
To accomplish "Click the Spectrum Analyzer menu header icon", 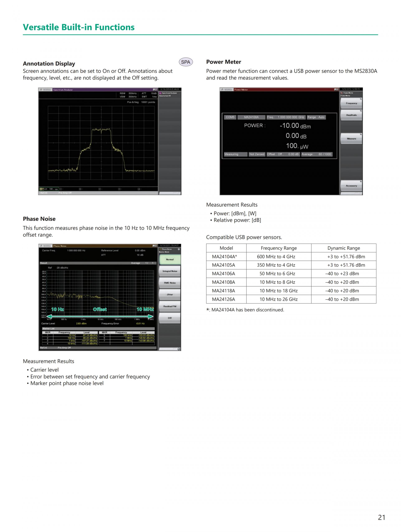I will pos(160,93).
